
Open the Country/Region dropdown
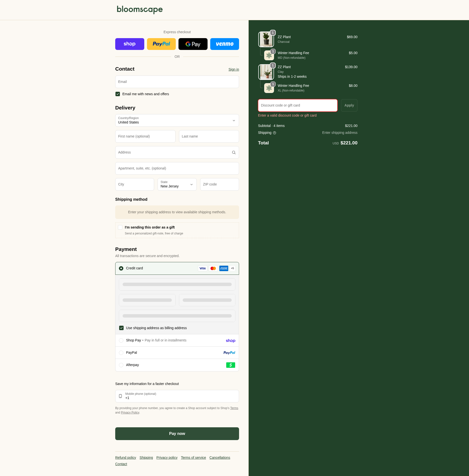(177, 121)
